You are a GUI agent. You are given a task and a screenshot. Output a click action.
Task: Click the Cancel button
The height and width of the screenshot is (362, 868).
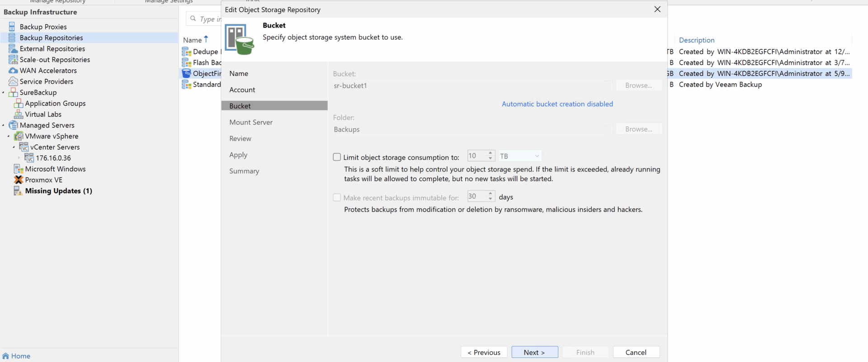click(636, 352)
